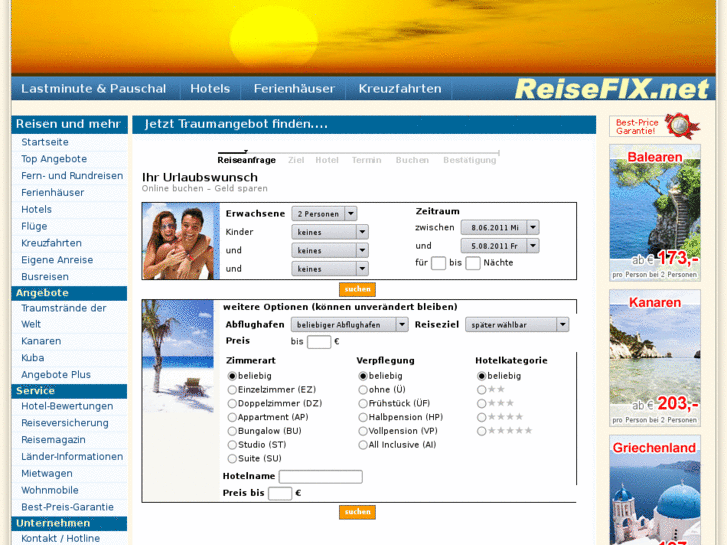727x545 pixels.
Task: Open Kuba sidebar link
Action: [33, 358]
